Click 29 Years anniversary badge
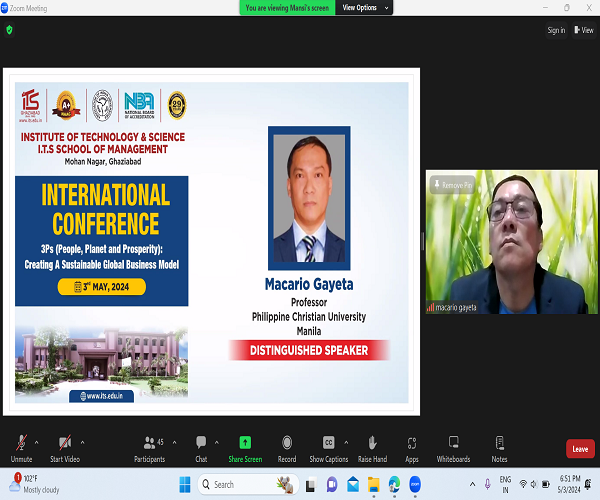 click(x=177, y=106)
